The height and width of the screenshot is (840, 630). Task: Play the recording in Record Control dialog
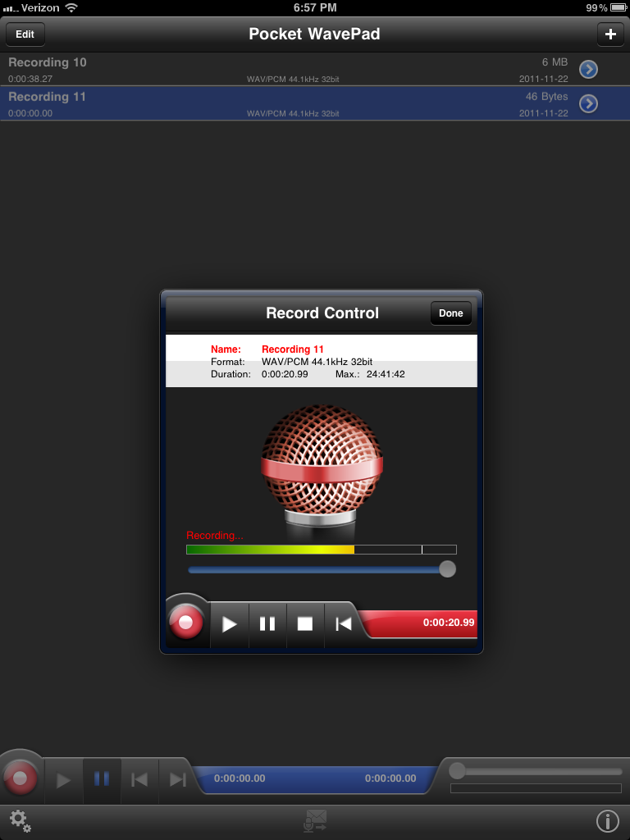[x=230, y=623]
